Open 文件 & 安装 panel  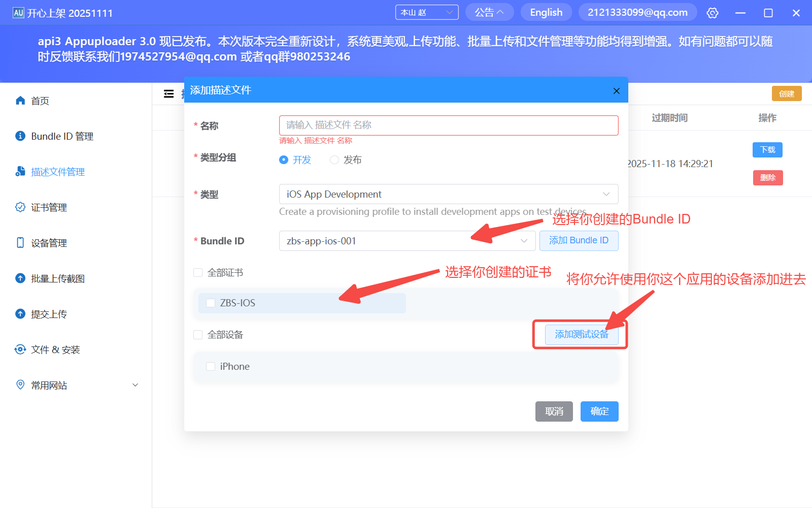[x=54, y=349]
